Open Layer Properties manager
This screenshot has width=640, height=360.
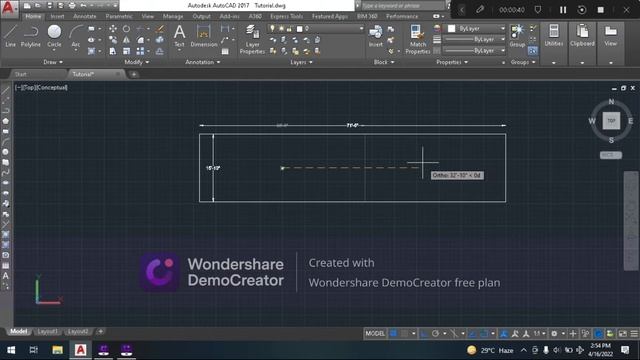[x=252, y=39]
